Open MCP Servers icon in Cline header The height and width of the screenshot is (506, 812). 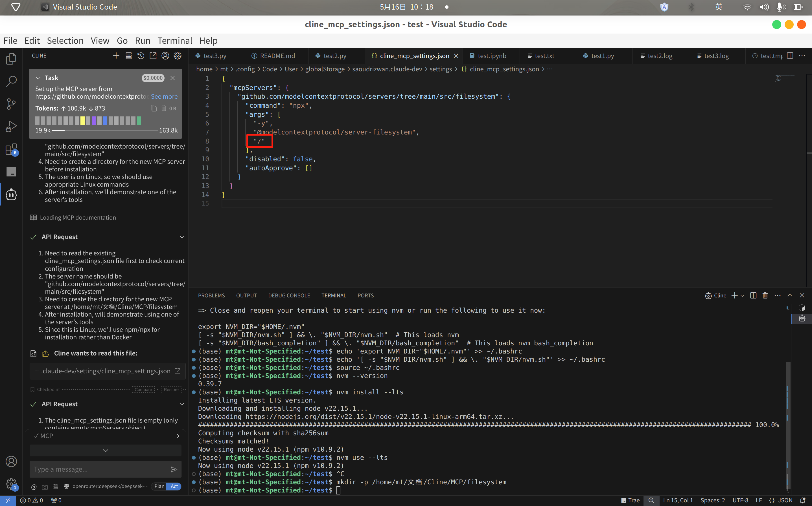point(128,56)
